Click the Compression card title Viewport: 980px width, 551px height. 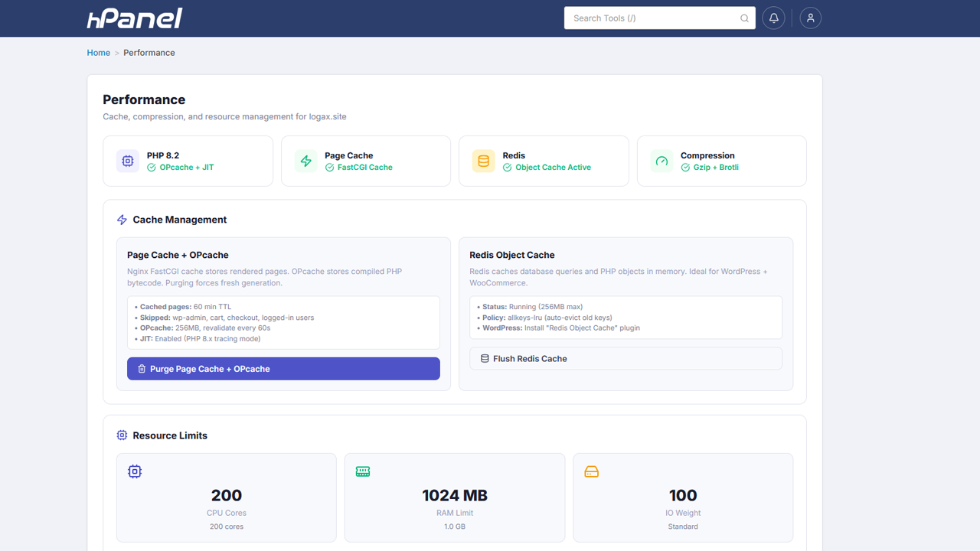pyautogui.click(x=707, y=155)
